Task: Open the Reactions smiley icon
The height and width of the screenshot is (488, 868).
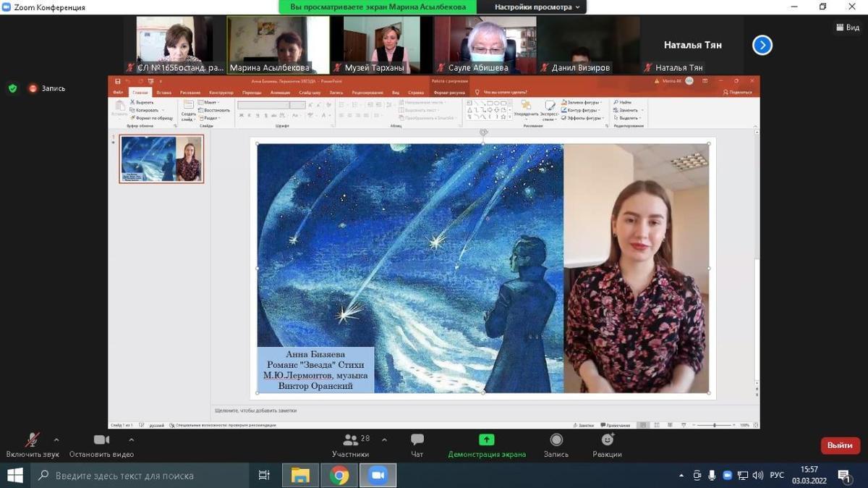Action: 608,440
